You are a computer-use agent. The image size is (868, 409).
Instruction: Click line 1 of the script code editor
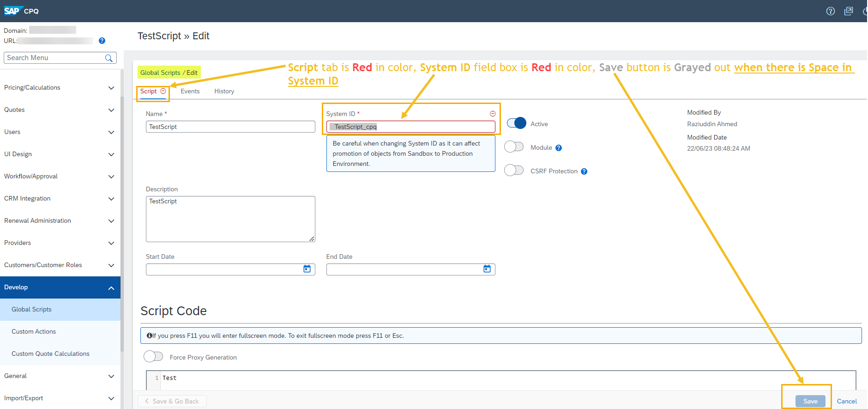tap(508, 378)
